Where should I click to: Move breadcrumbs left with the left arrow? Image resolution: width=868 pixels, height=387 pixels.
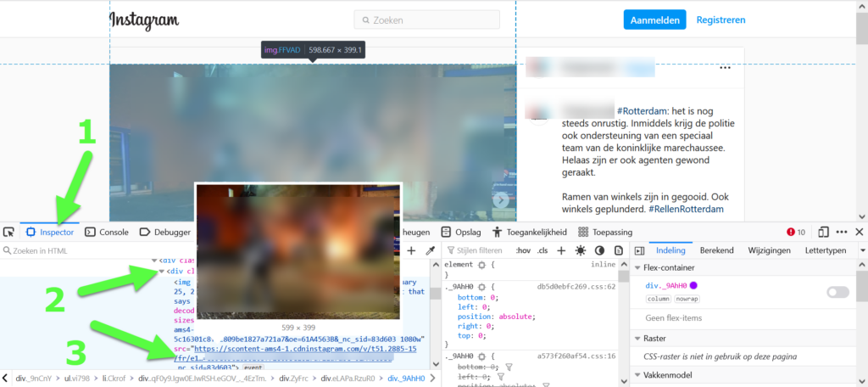click(5, 379)
